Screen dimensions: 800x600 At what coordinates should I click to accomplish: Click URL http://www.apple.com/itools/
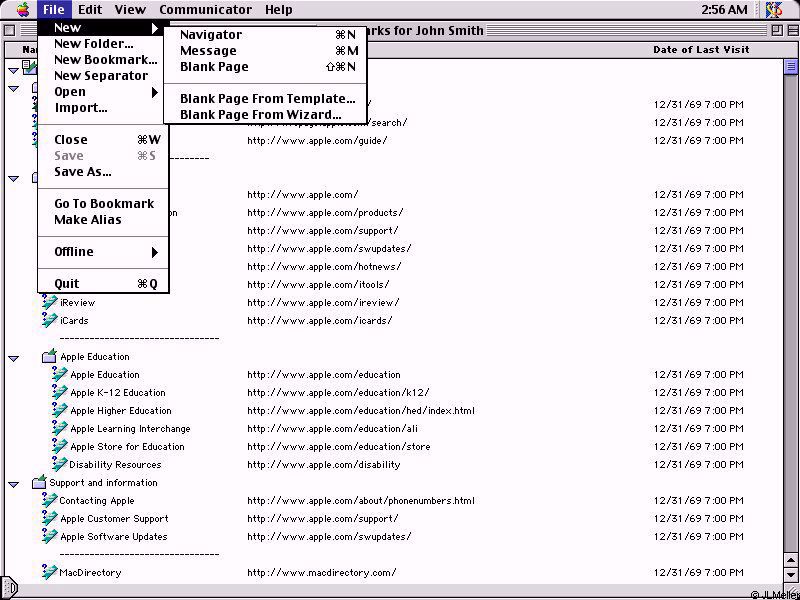[x=318, y=284]
